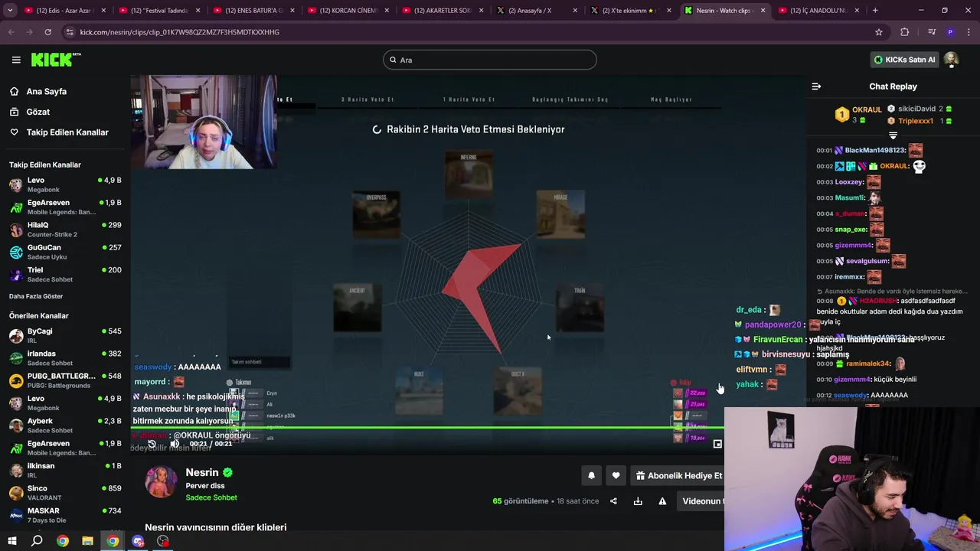Click KICKs Satın Al button
The width and height of the screenshot is (980, 551).
pyautogui.click(x=904, y=60)
